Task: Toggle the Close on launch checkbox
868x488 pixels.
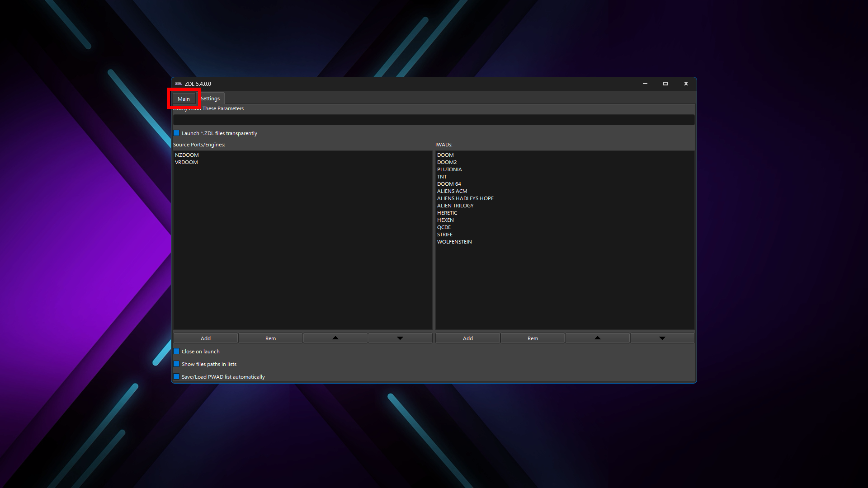Action: 177,352
